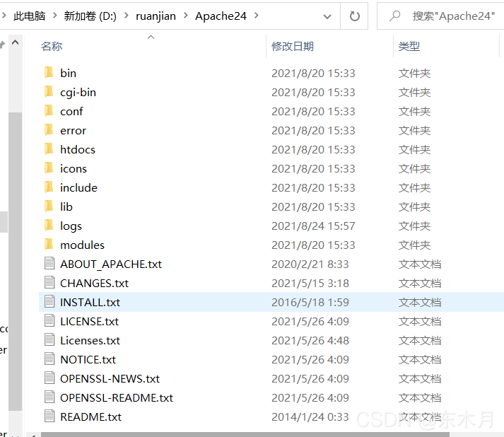The width and height of the screenshot is (504, 437).
Task: Select the icons folder icon
Action: (49, 168)
